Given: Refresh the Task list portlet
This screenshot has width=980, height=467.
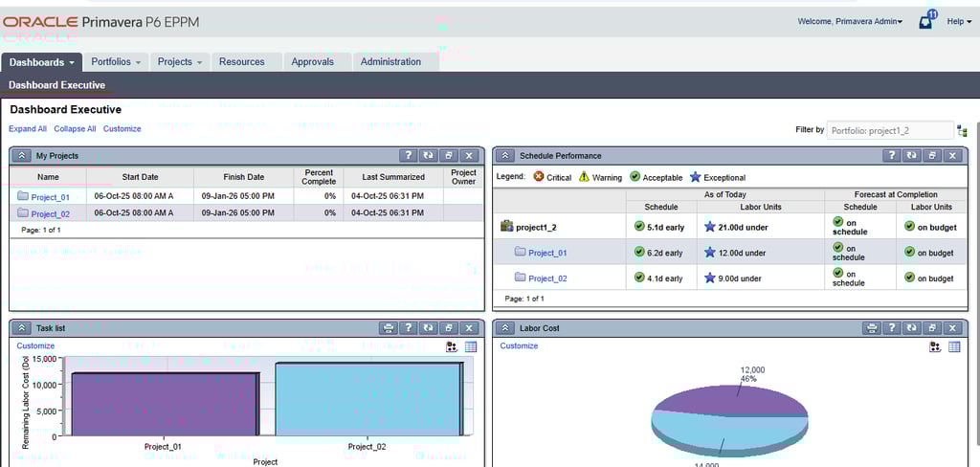Looking at the screenshot, I should coord(428,327).
